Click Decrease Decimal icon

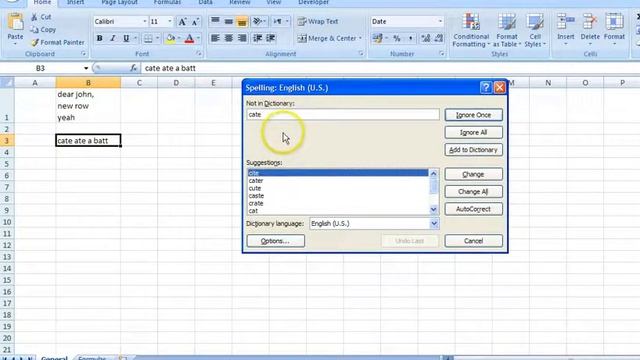(x=439, y=38)
